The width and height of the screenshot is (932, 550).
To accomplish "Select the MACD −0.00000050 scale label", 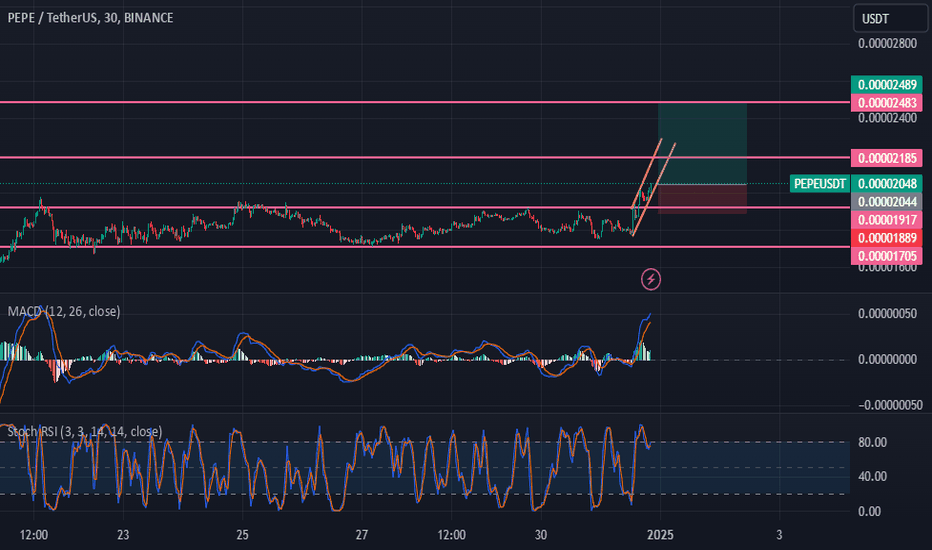I will tap(890, 406).
